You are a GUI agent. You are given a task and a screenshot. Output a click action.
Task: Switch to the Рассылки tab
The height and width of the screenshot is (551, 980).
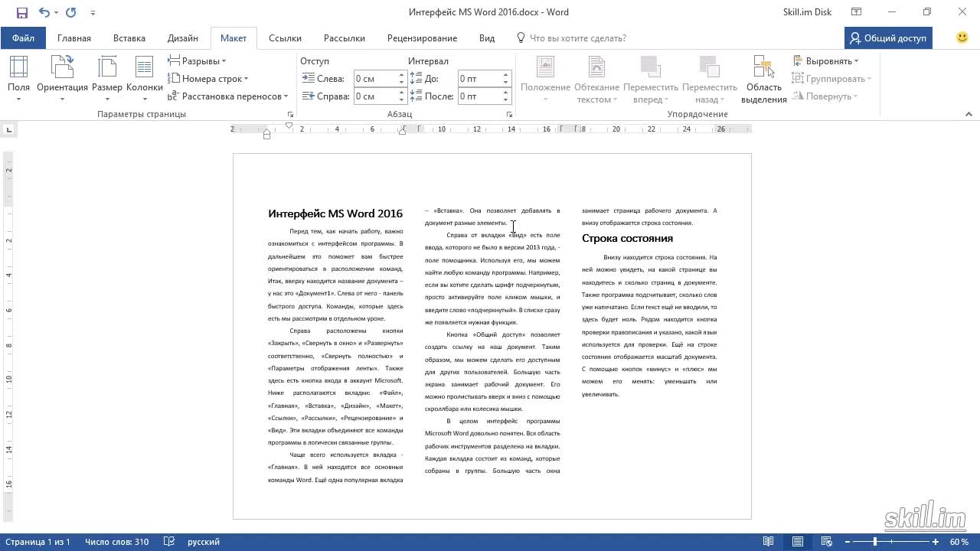click(345, 38)
